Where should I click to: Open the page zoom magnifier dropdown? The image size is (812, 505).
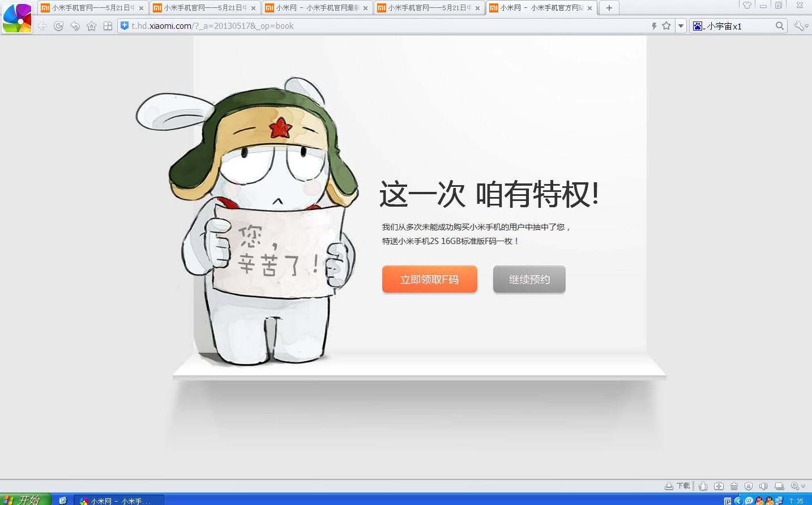point(798,486)
